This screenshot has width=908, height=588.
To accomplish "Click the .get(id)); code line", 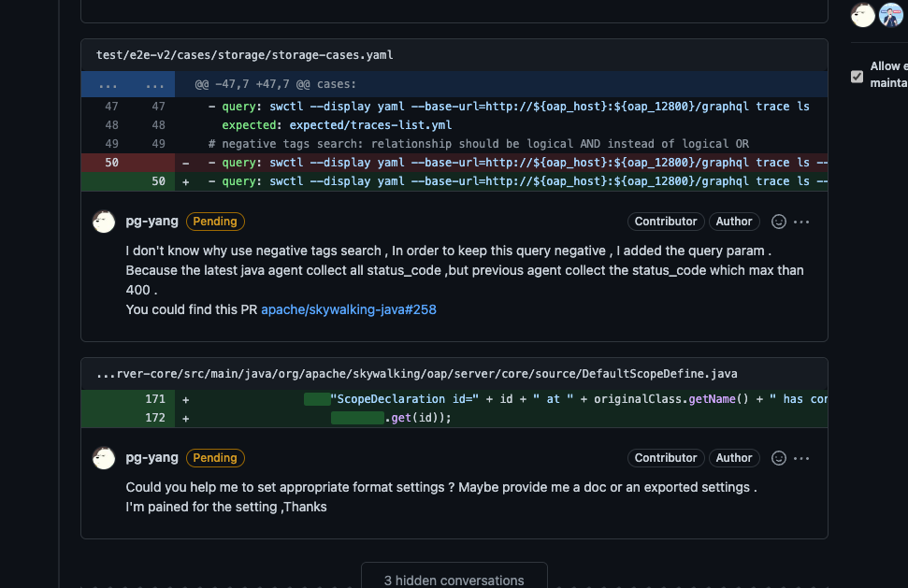I will tap(454, 418).
